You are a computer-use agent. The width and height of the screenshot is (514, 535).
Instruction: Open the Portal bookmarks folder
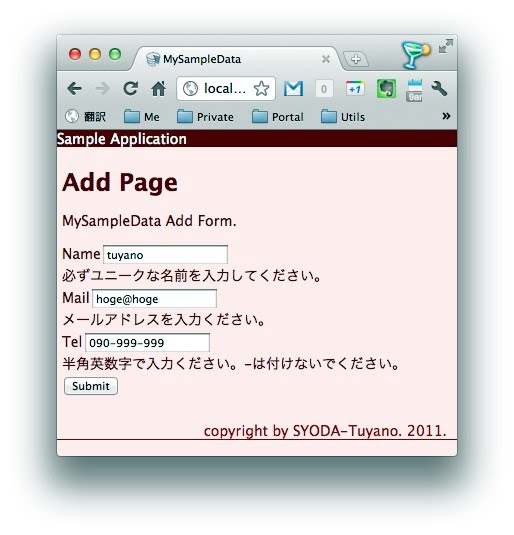click(277, 117)
